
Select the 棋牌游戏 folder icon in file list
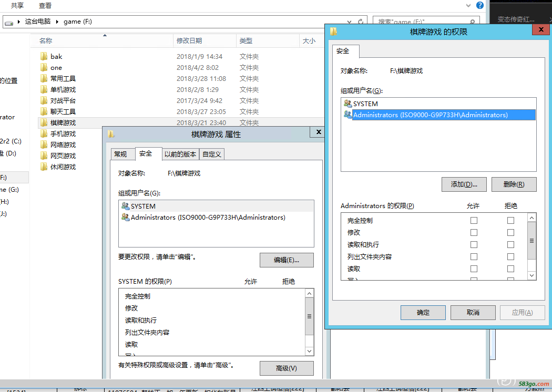[44, 122]
